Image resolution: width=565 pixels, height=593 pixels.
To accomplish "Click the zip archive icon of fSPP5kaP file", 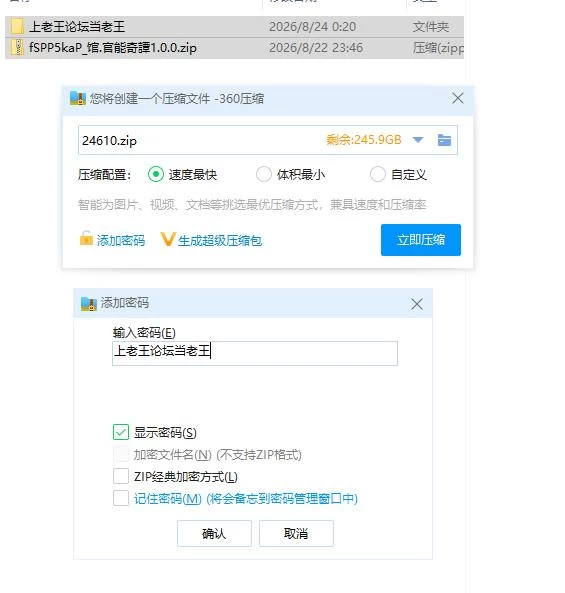I will tap(17, 48).
